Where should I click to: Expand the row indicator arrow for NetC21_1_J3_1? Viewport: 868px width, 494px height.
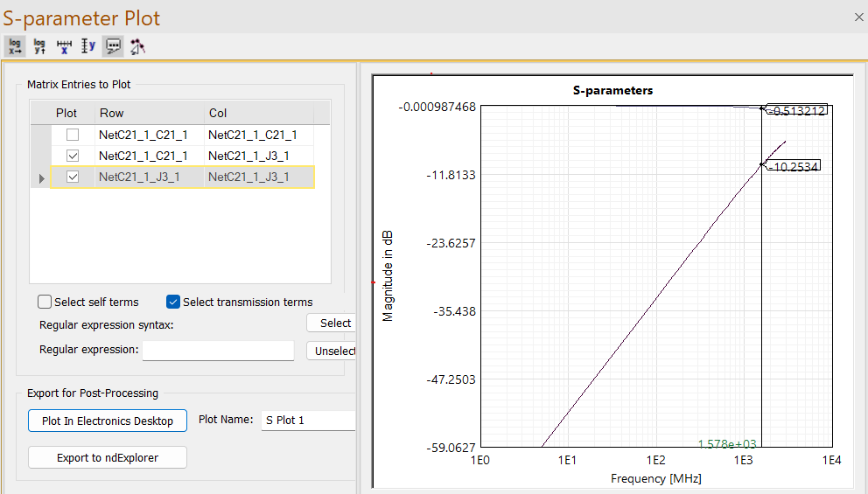41,178
